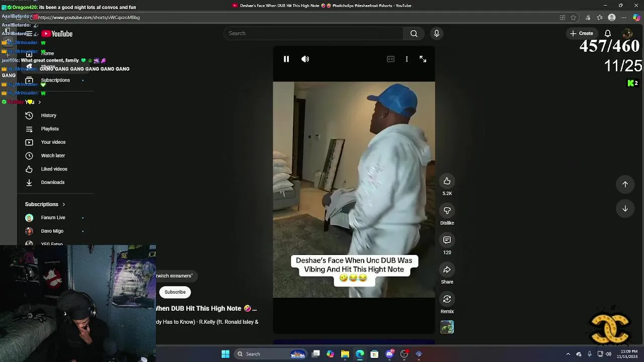
Task: Click the Short's video frame
Action: coord(354,190)
